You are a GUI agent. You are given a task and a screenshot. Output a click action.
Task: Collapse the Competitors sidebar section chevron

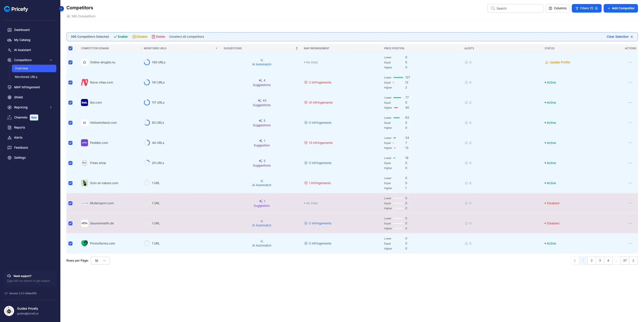51,60
